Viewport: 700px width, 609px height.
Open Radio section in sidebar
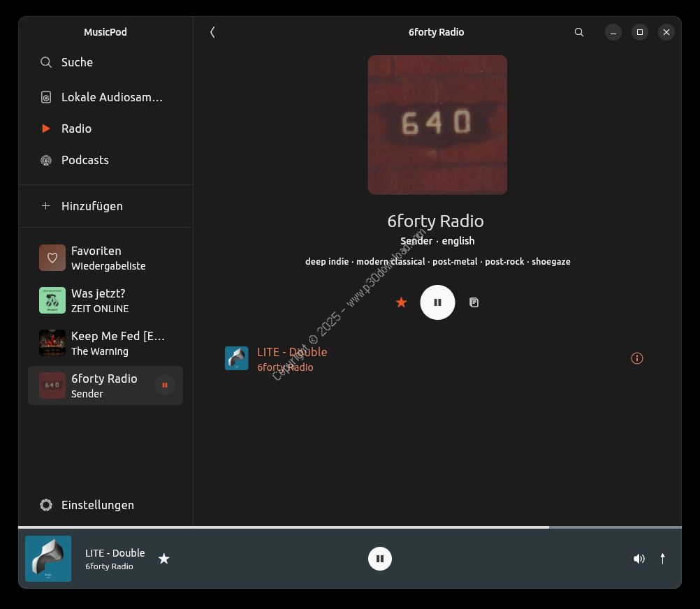[x=76, y=129]
